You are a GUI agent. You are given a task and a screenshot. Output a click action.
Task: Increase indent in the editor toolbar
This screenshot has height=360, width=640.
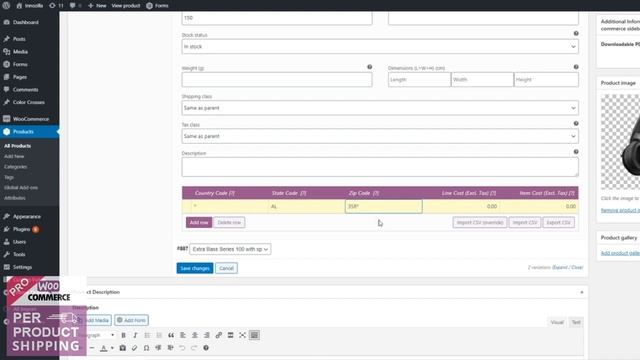coord(170,348)
